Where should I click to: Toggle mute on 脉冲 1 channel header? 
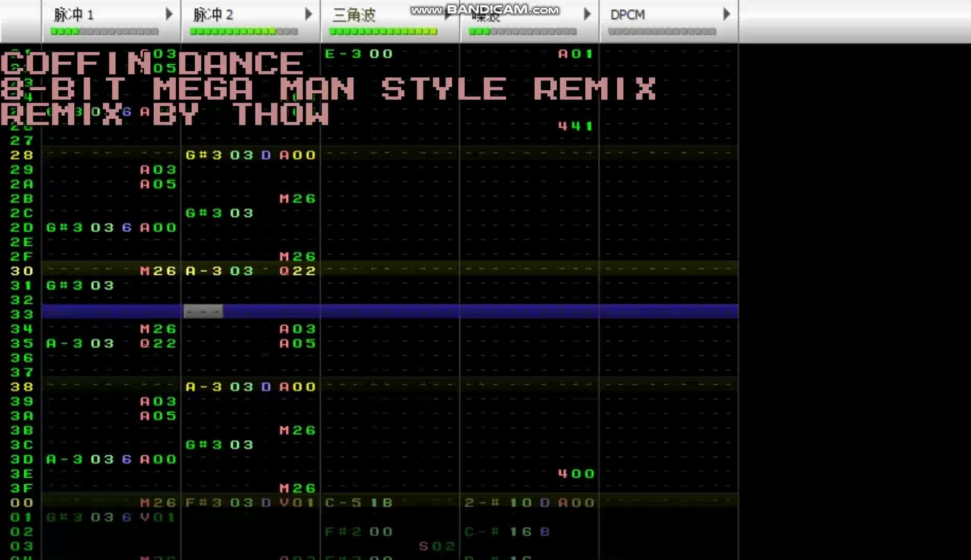coord(74,15)
